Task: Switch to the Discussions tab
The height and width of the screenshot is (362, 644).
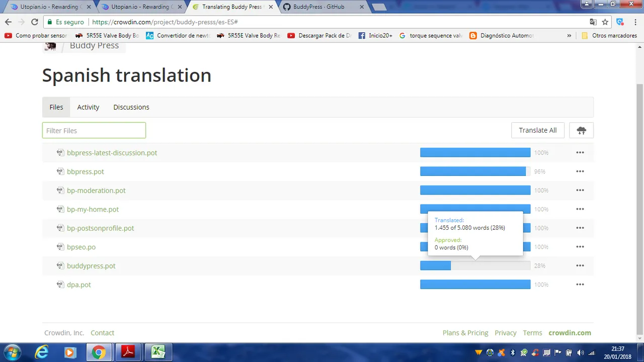Action: tap(131, 107)
